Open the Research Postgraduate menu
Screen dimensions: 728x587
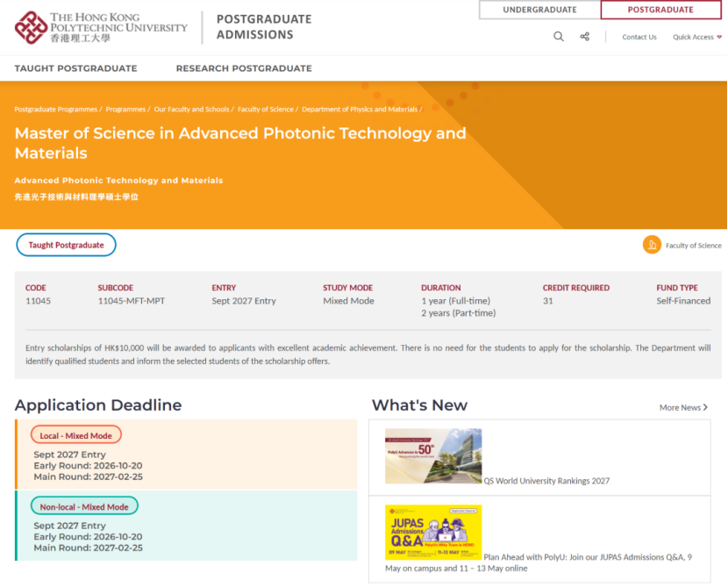point(244,68)
